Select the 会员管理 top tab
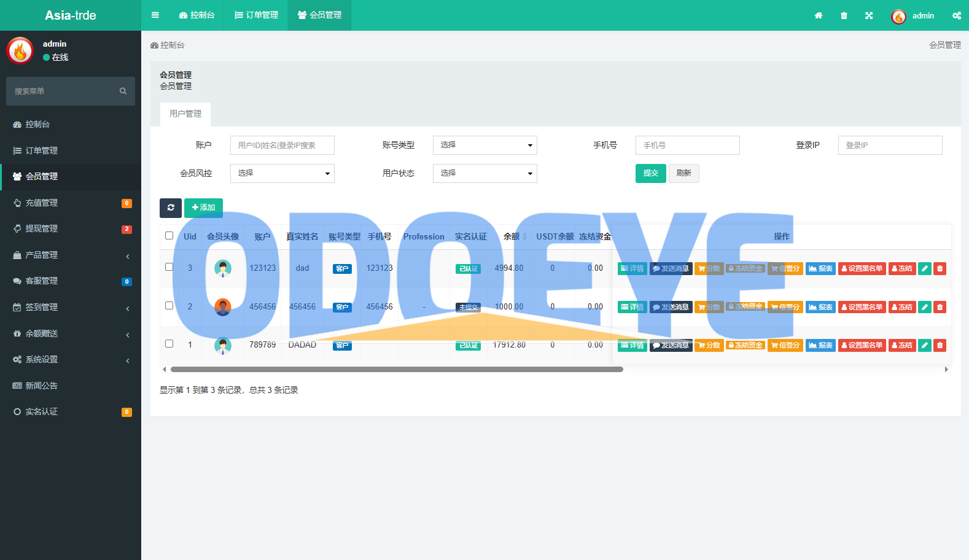Viewport: 969px width, 560px height. click(x=320, y=15)
